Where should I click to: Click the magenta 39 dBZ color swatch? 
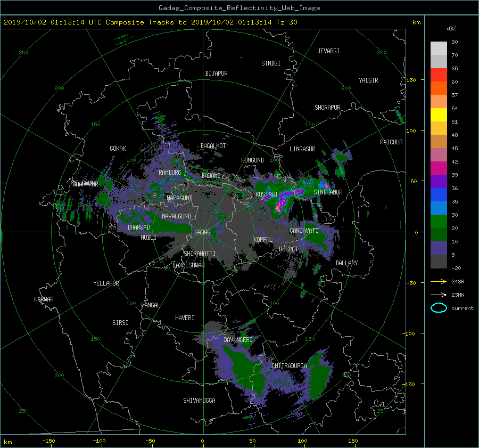coord(439,168)
